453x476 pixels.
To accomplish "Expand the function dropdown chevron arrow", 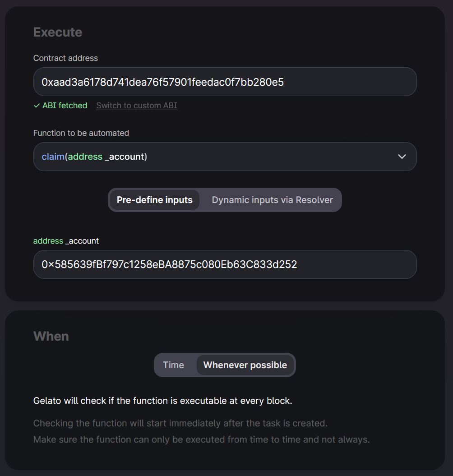I will pyautogui.click(x=402, y=157).
